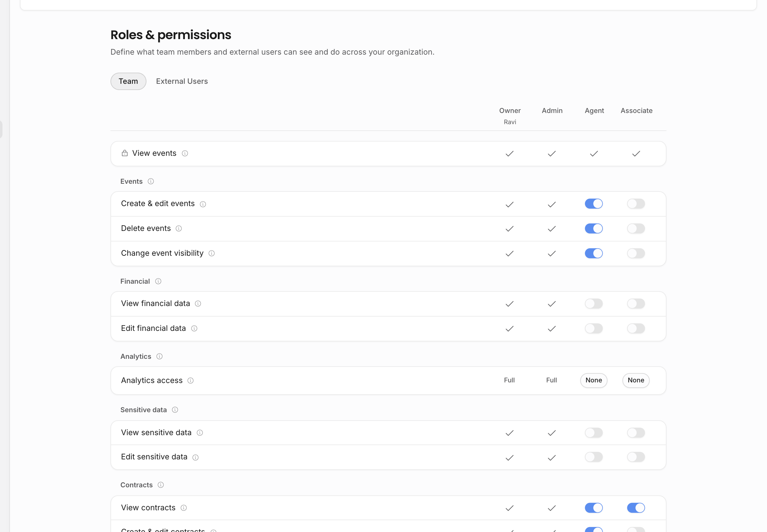This screenshot has width=767, height=532.
Task: Open info icon next to Create & edit events
Action: click(x=203, y=204)
